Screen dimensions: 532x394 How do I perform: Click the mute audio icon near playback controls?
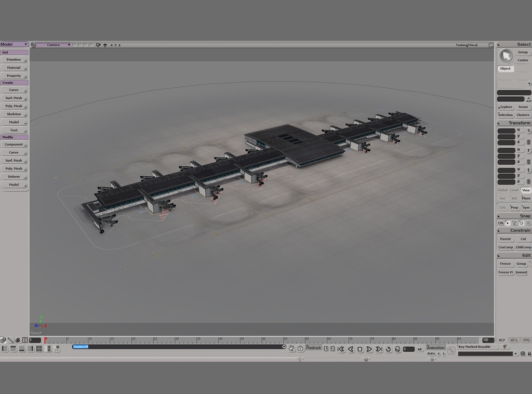tap(397, 349)
